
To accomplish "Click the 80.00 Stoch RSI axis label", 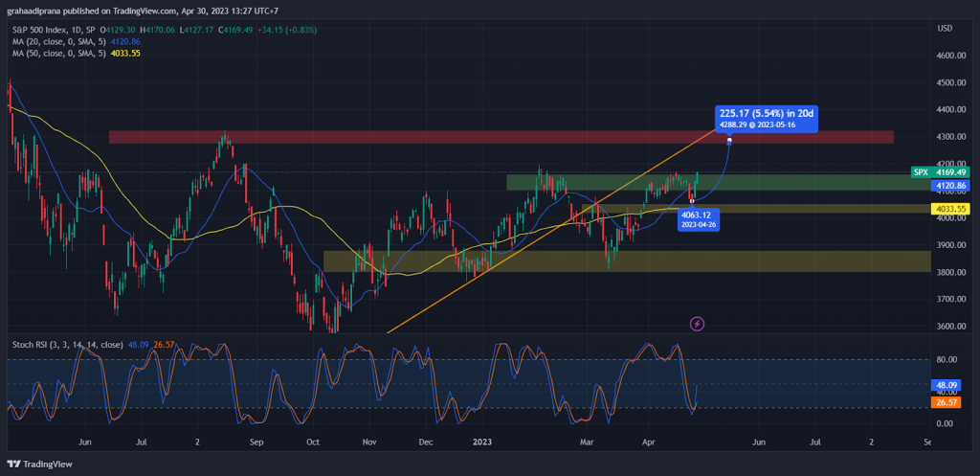I will coord(947,360).
